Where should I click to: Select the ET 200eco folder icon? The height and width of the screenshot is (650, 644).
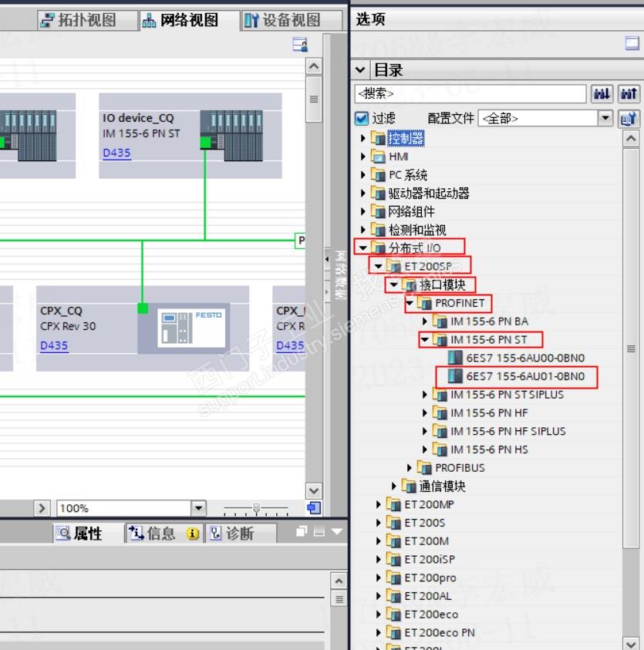tap(393, 614)
